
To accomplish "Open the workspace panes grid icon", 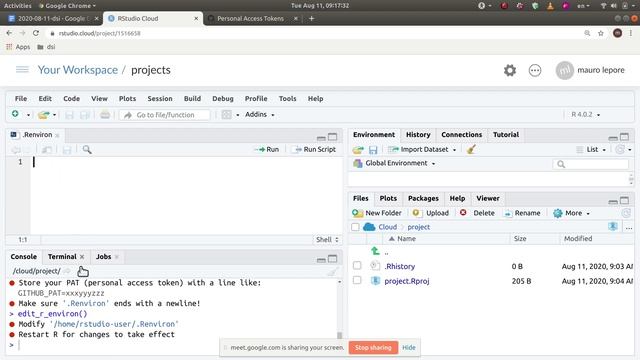I will pos(227,115).
